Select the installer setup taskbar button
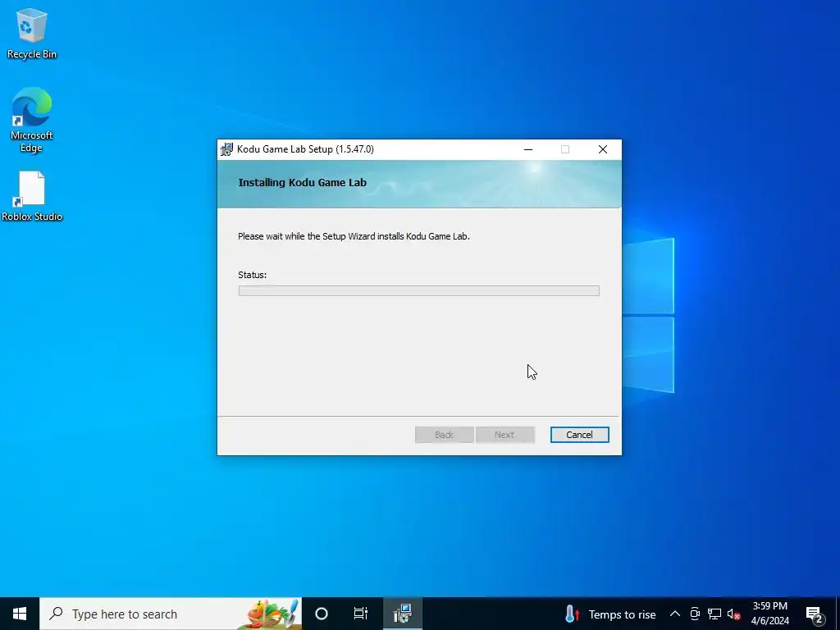Screen dimensions: 840x630 tap(402, 614)
